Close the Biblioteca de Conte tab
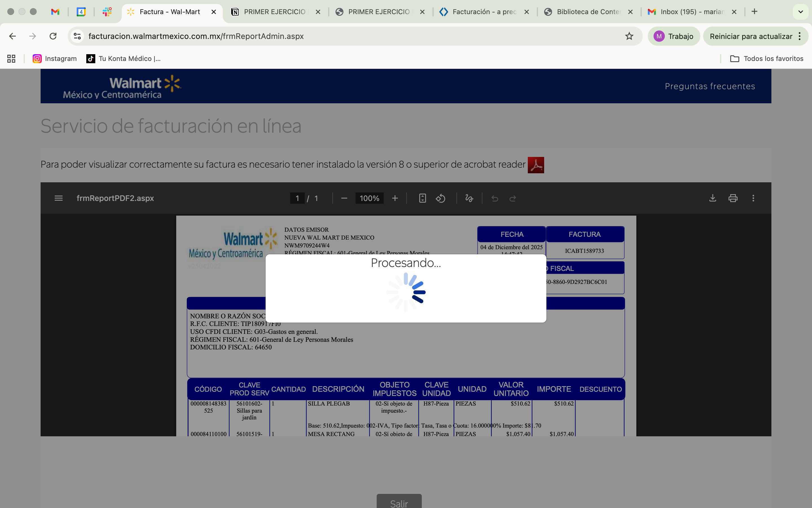This screenshot has width=812, height=508. click(630, 12)
